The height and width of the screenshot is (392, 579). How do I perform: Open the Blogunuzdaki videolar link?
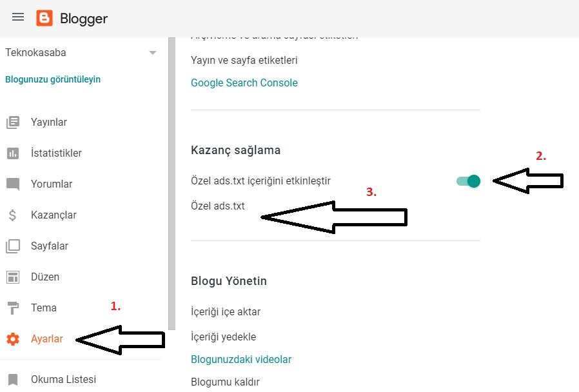(241, 360)
